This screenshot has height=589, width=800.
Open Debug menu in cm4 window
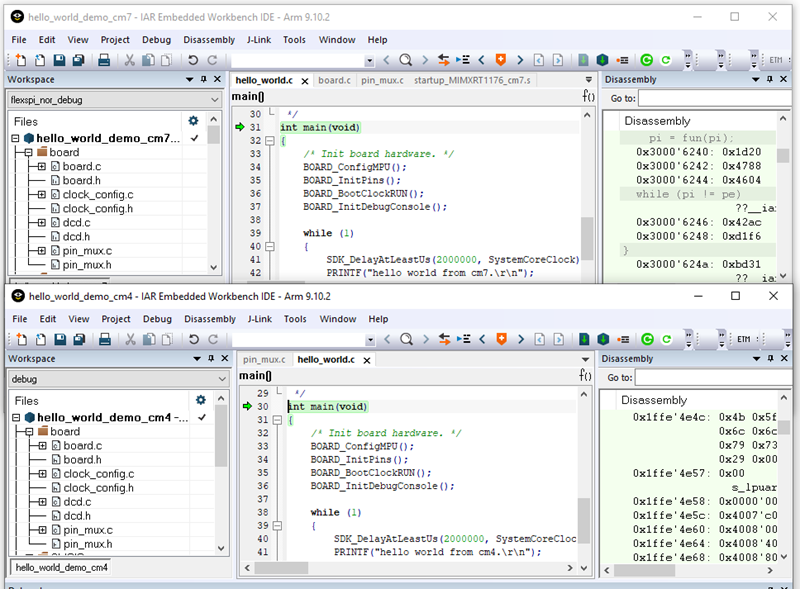coord(157,319)
